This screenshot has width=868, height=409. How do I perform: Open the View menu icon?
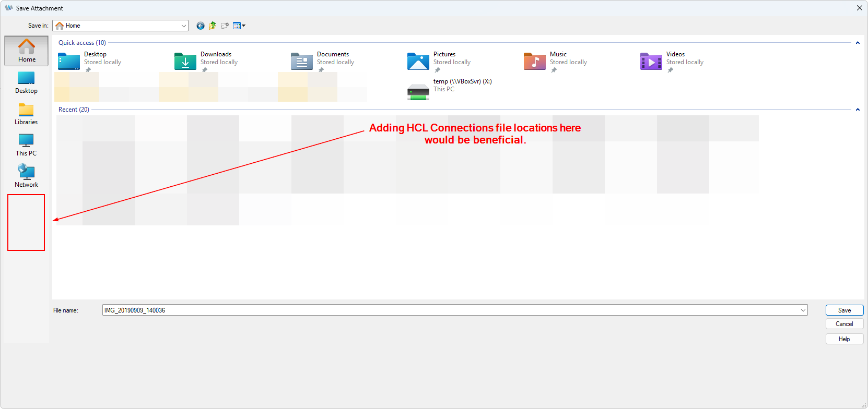point(239,26)
